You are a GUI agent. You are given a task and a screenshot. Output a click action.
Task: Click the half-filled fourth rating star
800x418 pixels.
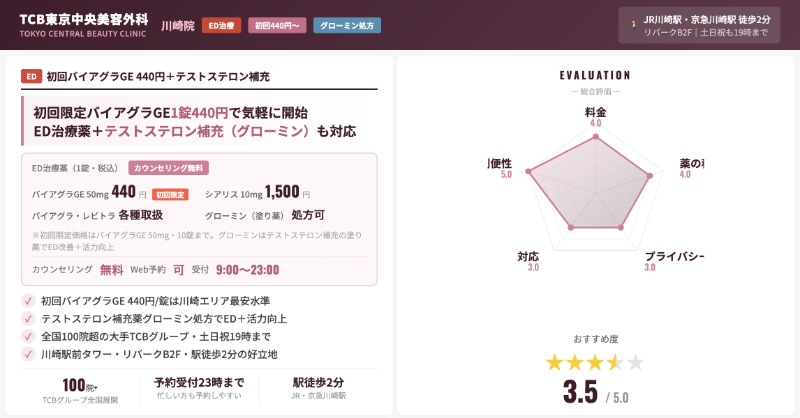pyautogui.click(x=615, y=361)
